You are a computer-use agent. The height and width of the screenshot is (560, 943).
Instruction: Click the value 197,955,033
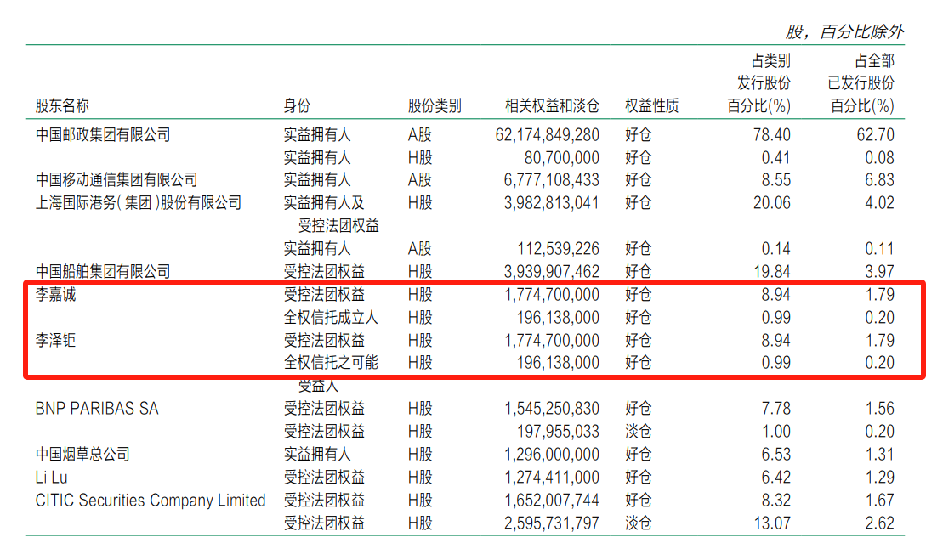tap(558, 432)
